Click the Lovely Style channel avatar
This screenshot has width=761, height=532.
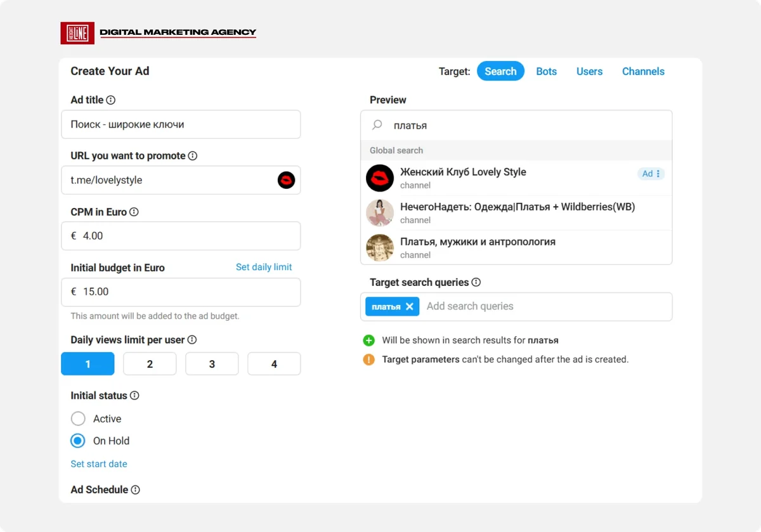(380, 178)
